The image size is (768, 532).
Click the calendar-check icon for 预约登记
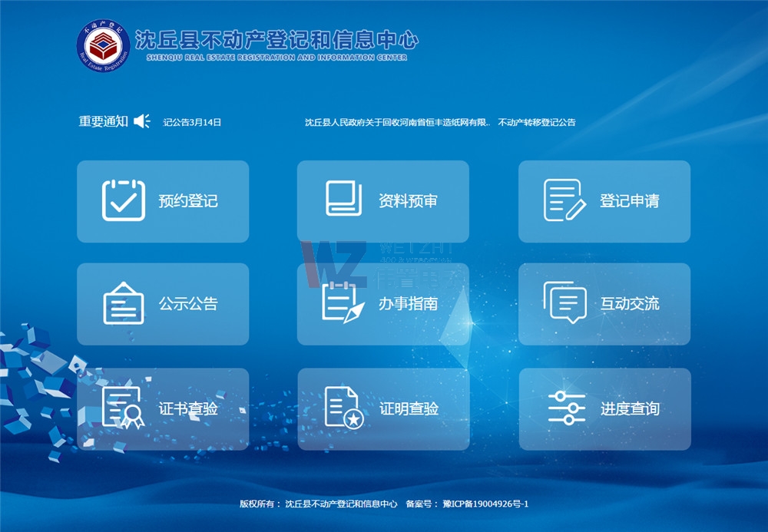click(121, 200)
